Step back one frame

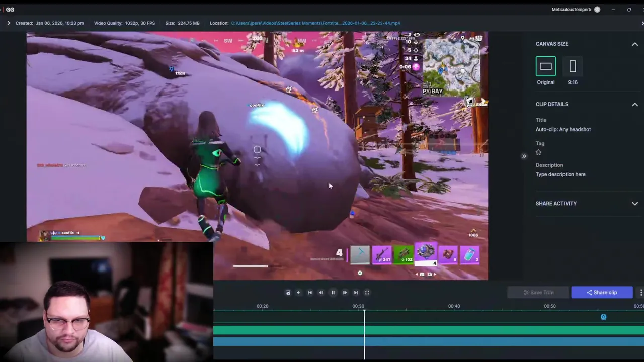click(x=321, y=292)
